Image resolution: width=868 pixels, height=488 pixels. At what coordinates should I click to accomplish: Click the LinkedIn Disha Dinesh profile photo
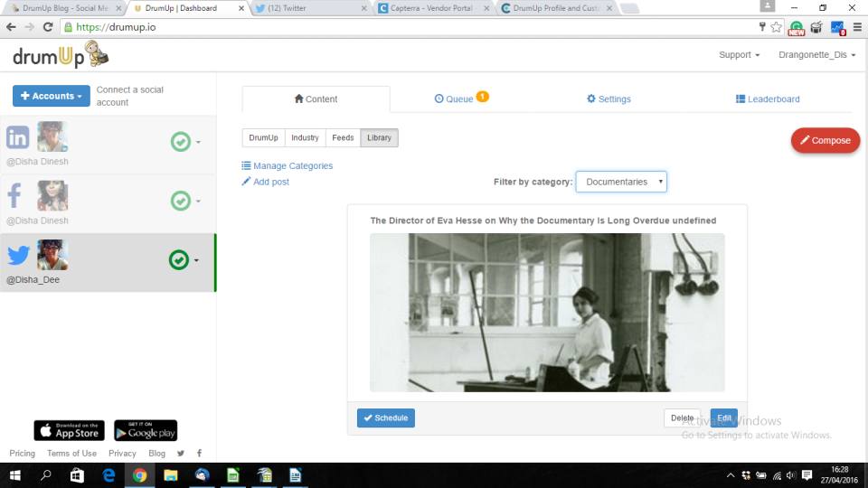pyautogui.click(x=52, y=136)
